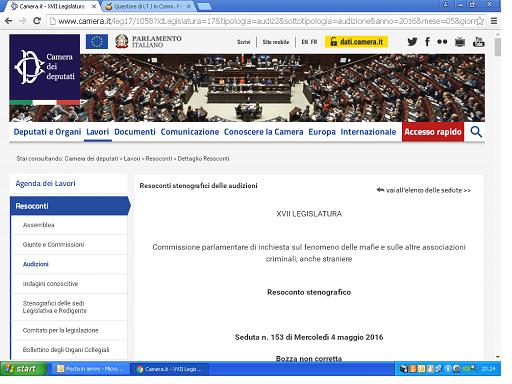Expand the Agenda dei Lavori section

[45, 183]
